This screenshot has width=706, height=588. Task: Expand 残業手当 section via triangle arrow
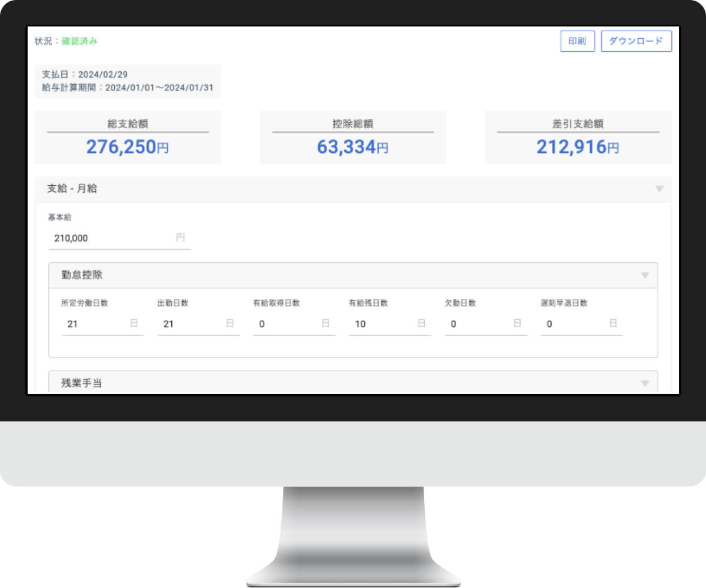click(x=645, y=383)
